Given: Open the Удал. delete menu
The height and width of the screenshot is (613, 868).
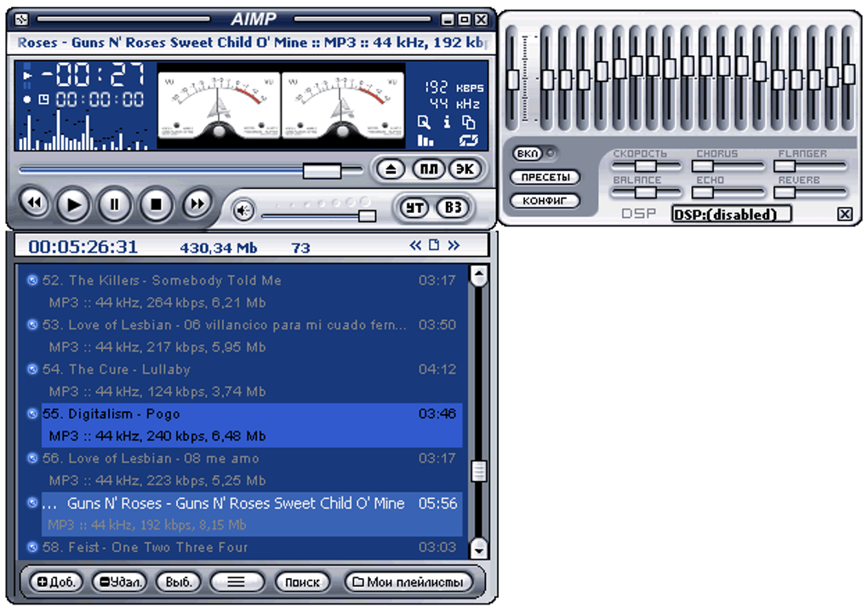Looking at the screenshot, I should [x=121, y=582].
